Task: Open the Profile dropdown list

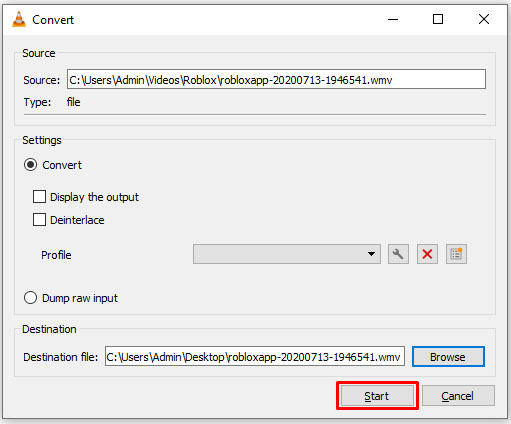Action: point(287,254)
